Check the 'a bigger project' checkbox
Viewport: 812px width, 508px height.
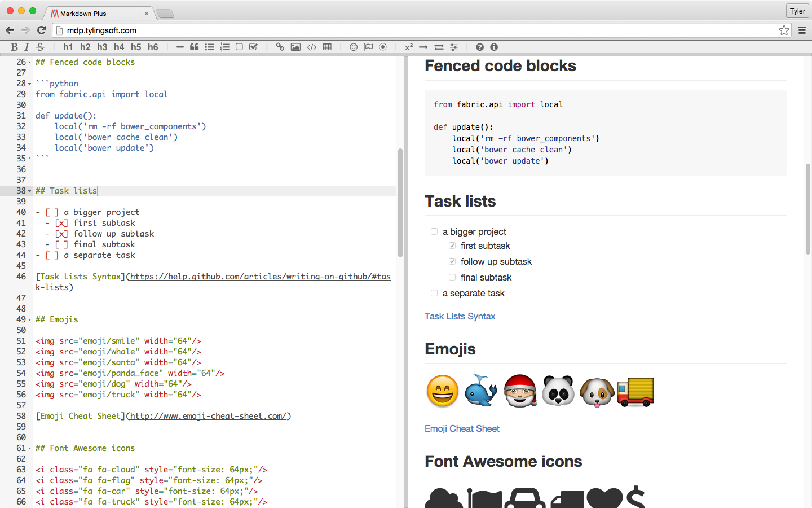tap(434, 231)
